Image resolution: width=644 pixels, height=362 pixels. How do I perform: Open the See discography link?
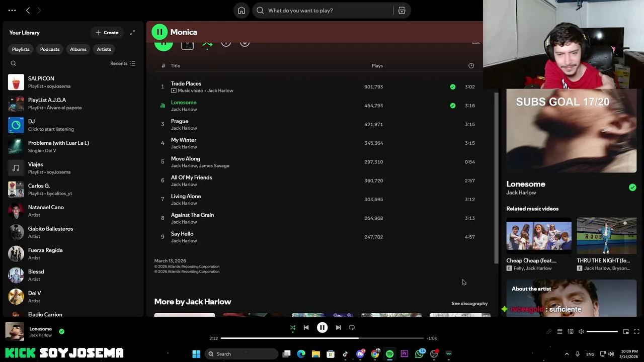[x=469, y=304]
